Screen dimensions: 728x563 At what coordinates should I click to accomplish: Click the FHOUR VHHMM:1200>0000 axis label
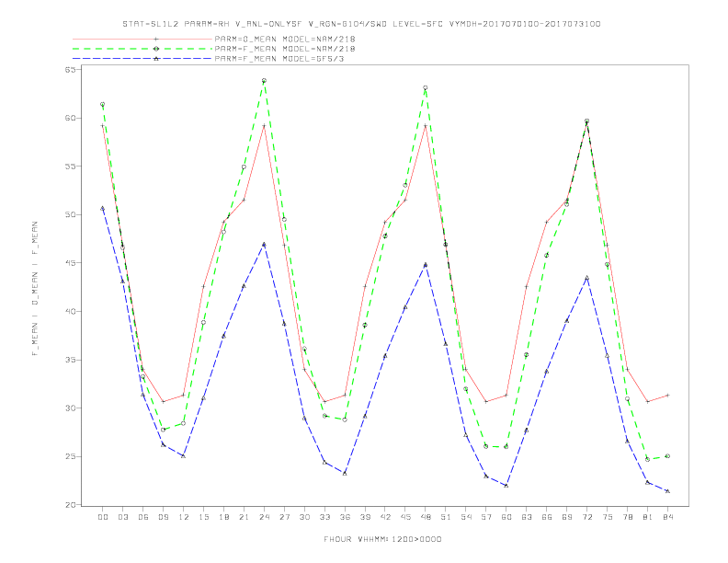pyautogui.click(x=382, y=539)
